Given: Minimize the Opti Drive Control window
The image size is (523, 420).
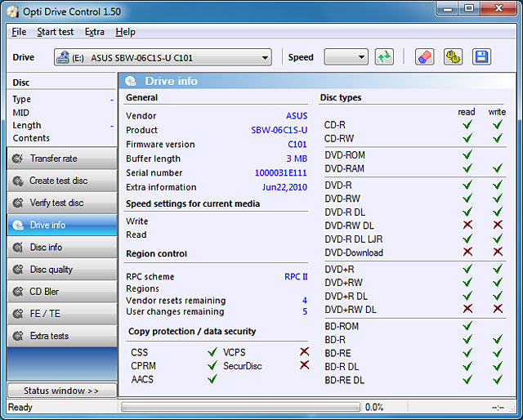Looking at the screenshot, I should click(448, 9).
